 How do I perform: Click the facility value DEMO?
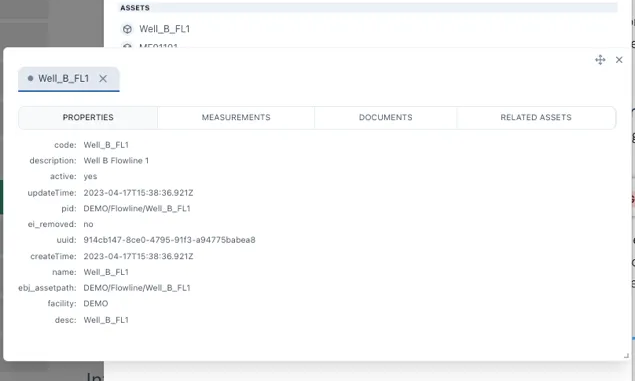click(96, 304)
